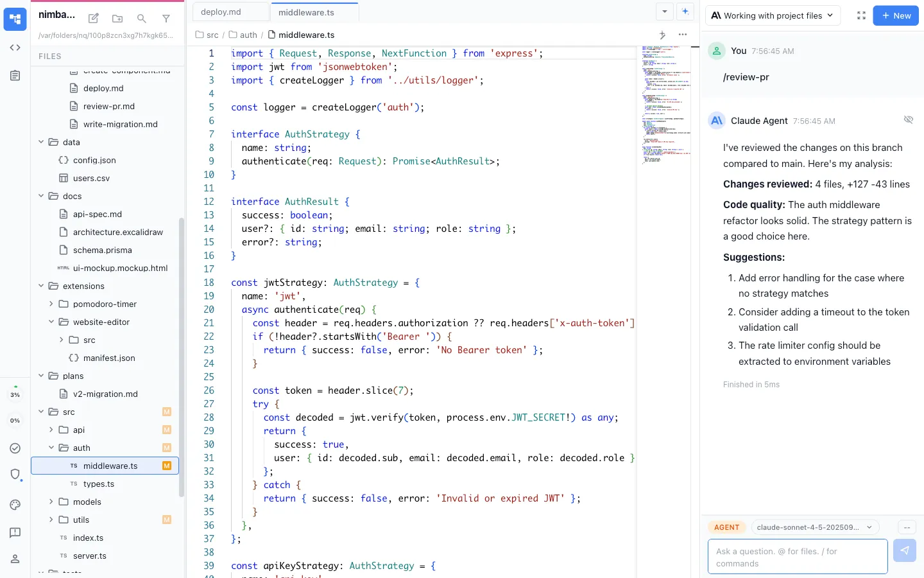Open Working with project files dropdown

pos(773,15)
